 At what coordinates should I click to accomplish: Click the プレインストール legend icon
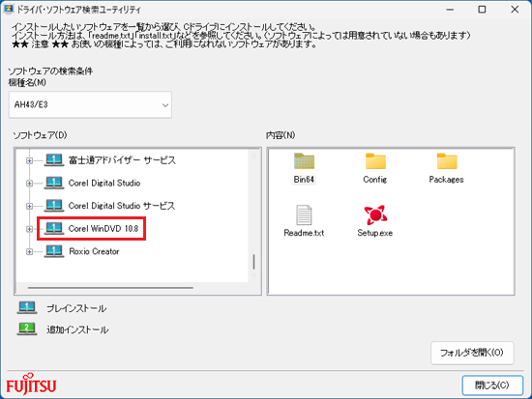point(27,308)
